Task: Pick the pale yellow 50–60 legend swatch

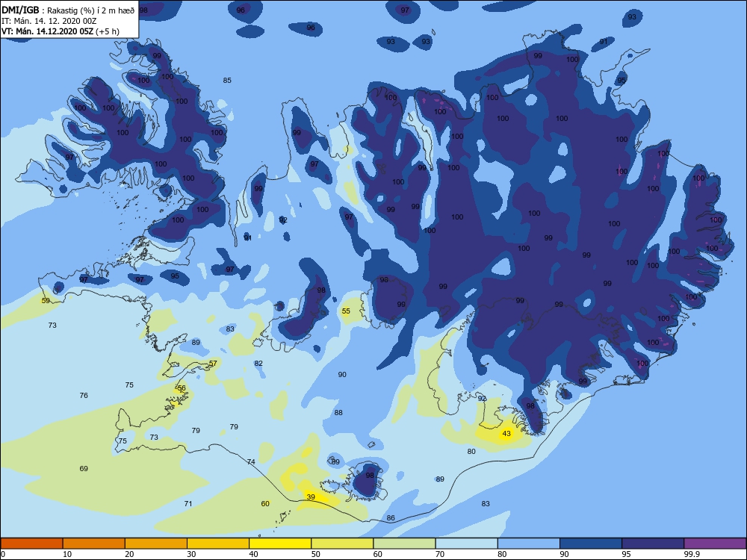Action: pyautogui.click(x=342, y=544)
